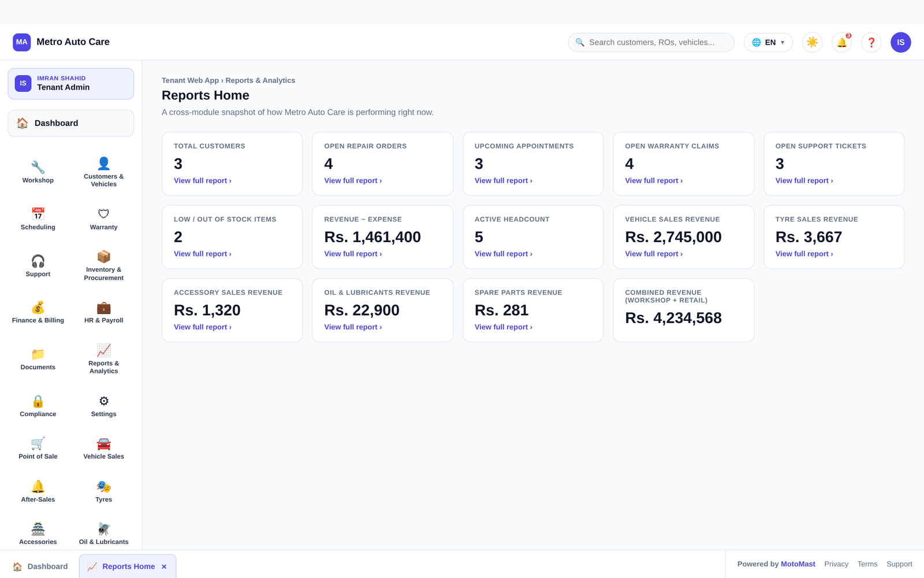Open the MotoMast footer link
924x578 pixels.
798,564
